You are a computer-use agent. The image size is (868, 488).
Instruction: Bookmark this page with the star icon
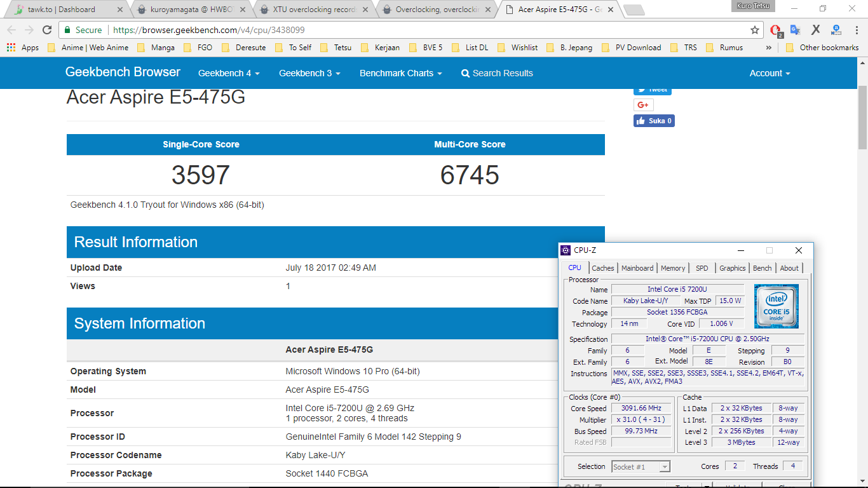point(755,30)
